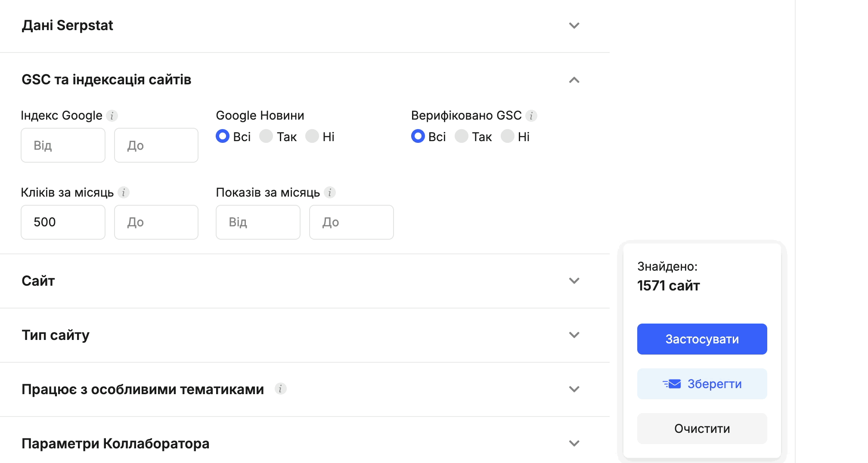Click the info icon beside Показів за місяць
The height and width of the screenshot is (463, 868).
pyautogui.click(x=329, y=193)
